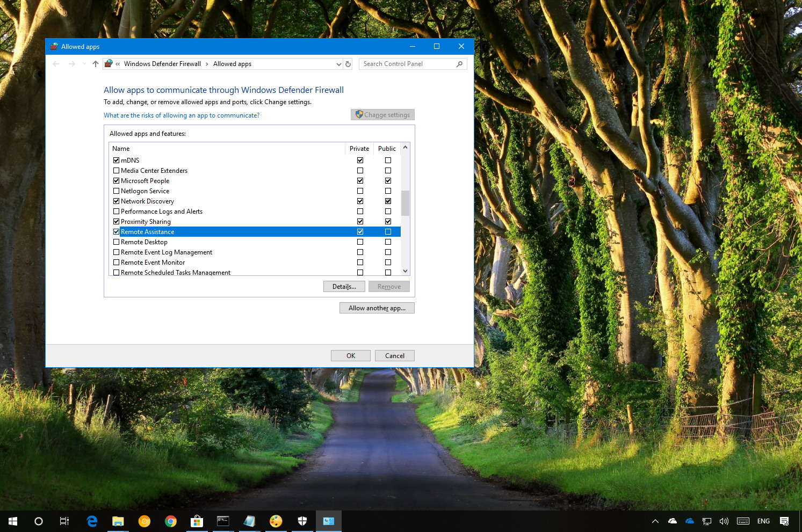This screenshot has width=802, height=532.
Task: Check the Remote Desktop name checkbox
Action: [x=116, y=242]
